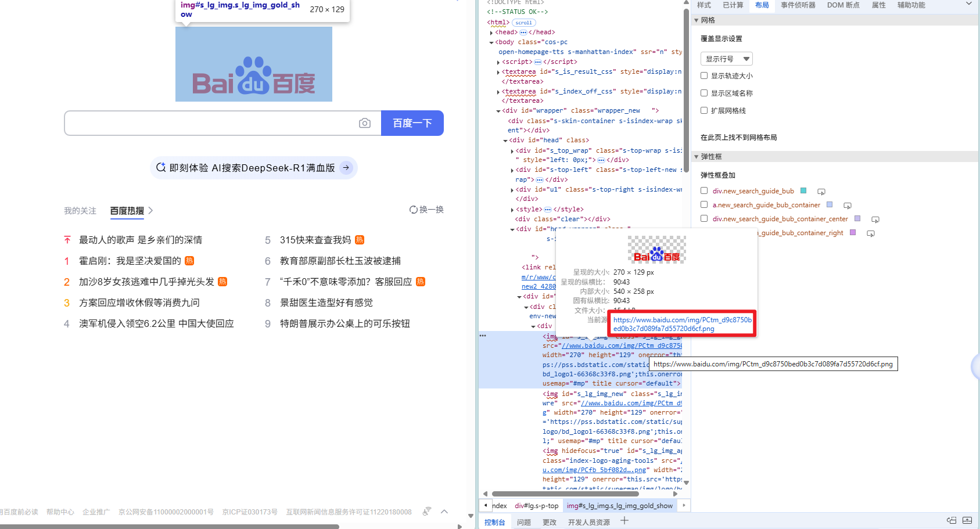Open the 百度热搜 heading link
This screenshot has width=980, height=529.
coord(127,211)
